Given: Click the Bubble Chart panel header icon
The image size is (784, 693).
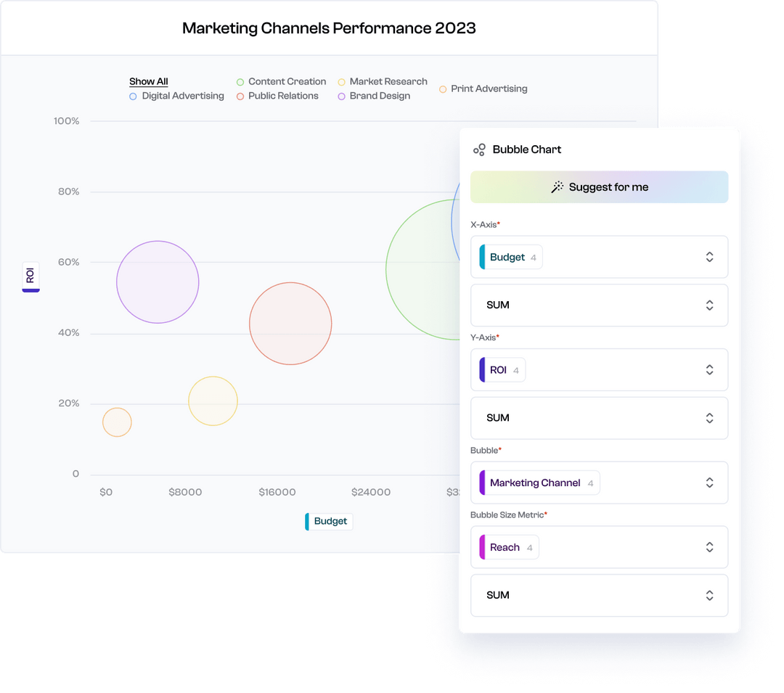Looking at the screenshot, I should point(479,149).
